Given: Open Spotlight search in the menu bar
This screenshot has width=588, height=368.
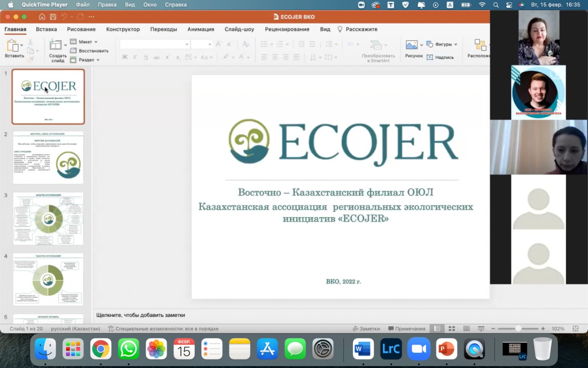Looking at the screenshot, I should point(496,5).
